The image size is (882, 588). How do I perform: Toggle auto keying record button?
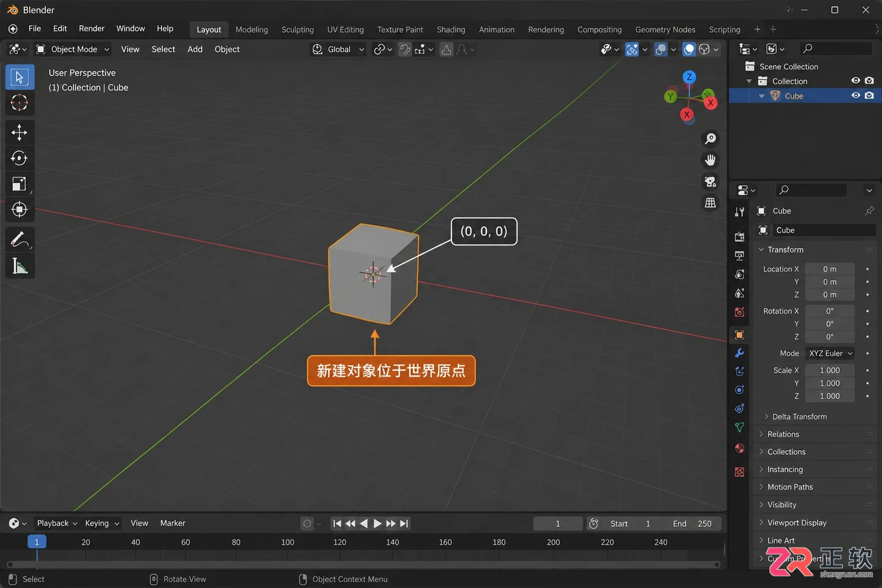pos(307,524)
